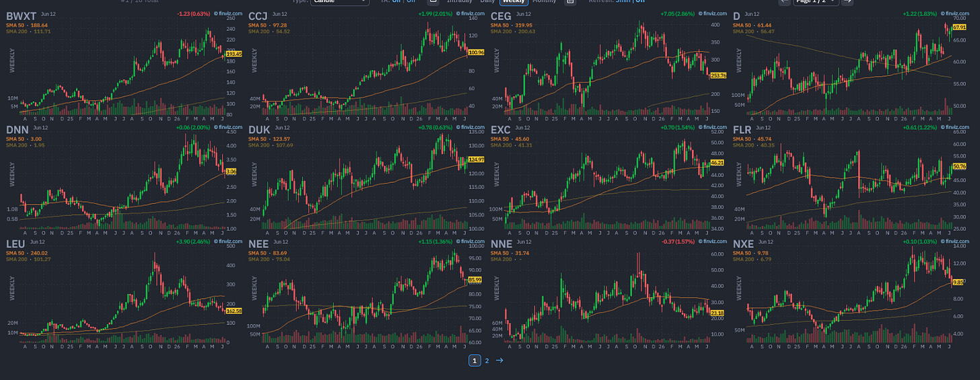Click the SMA 50 240.02 label on LEU
This screenshot has height=380, width=980.
(x=27, y=252)
